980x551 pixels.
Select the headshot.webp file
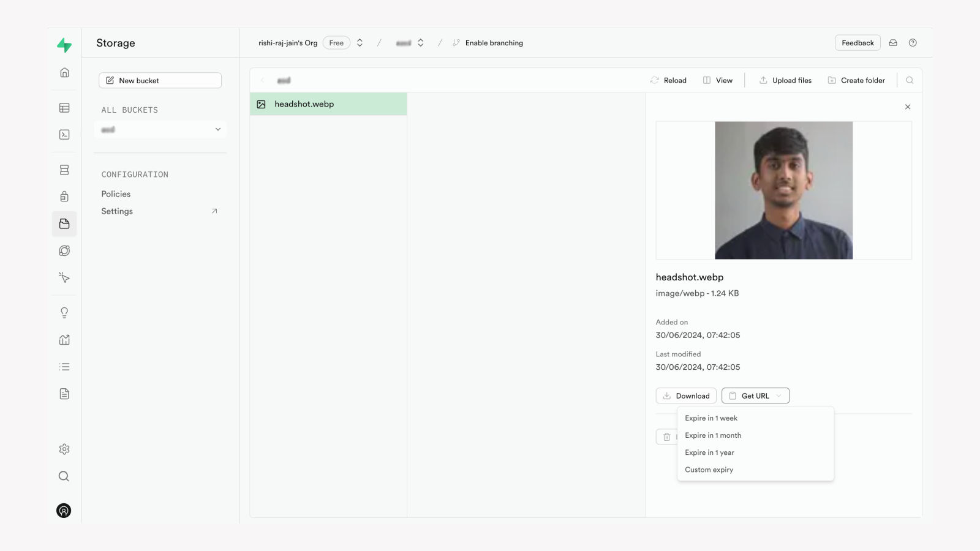click(304, 104)
